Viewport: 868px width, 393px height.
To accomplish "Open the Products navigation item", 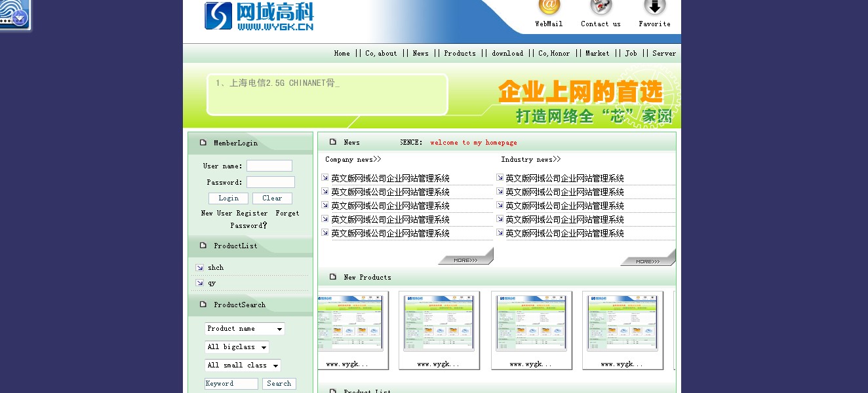I will (460, 54).
